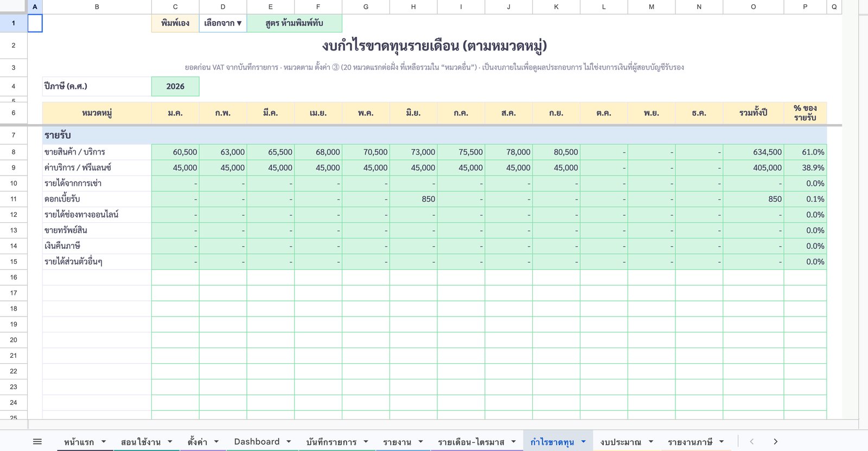Click the รวมทั้งปี column heading
This screenshot has height=451, width=868.
[753, 113]
